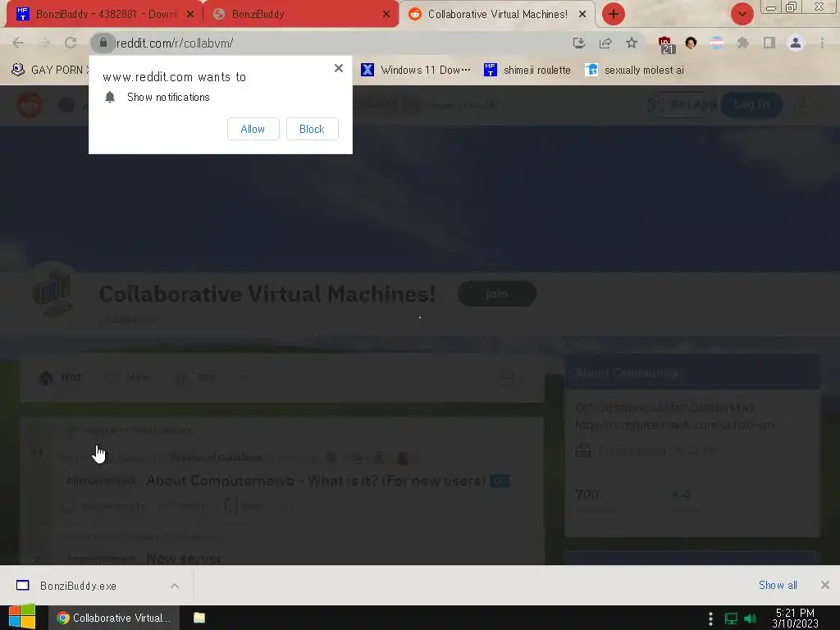Sort posts by New

coord(128,377)
